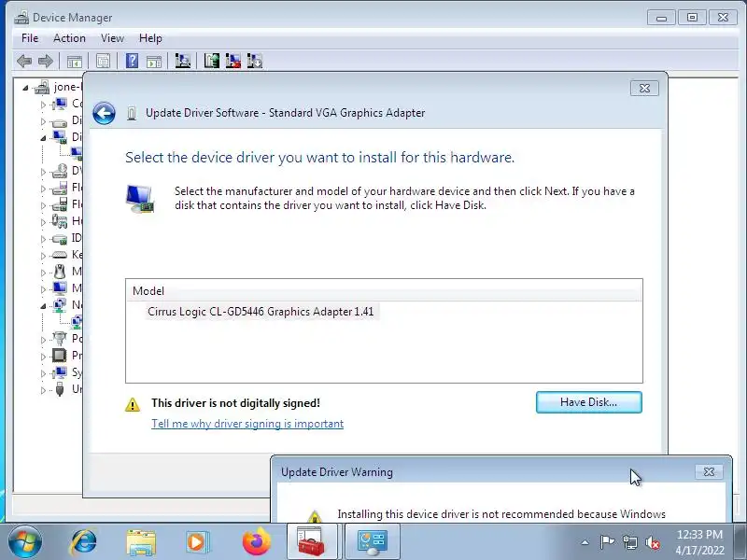Viewport: 747px width, 560px height.
Task: Click the yellow warning icon beside unsigned driver message
Action: click(133, 404)
